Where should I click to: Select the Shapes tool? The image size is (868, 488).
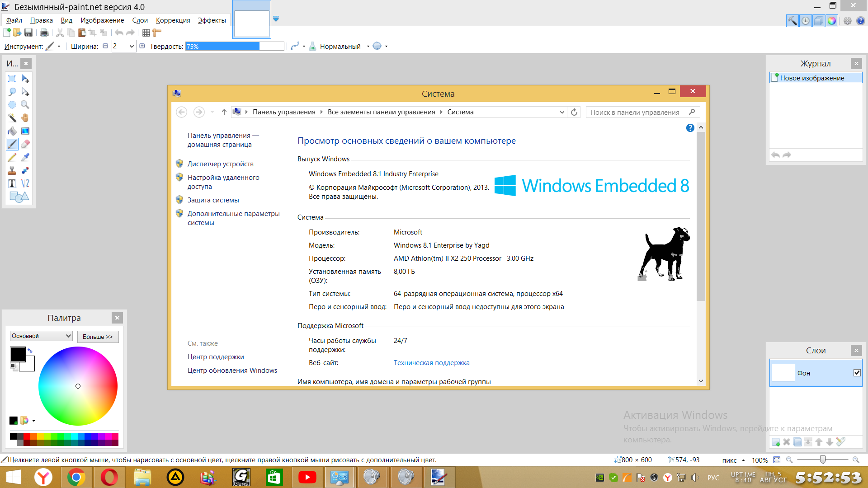tap(19, 197)
